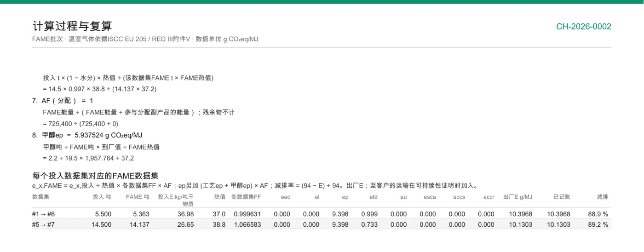This screenshot has height=252, width=644.
Task: Click the eec column header
Action: (286, 197)
